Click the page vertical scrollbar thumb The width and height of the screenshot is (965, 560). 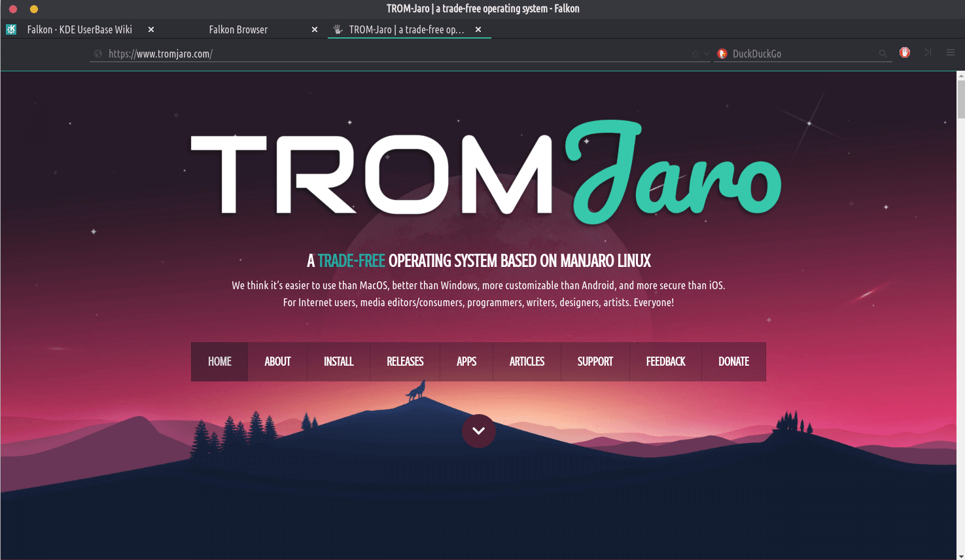click(x=960, y=99)
